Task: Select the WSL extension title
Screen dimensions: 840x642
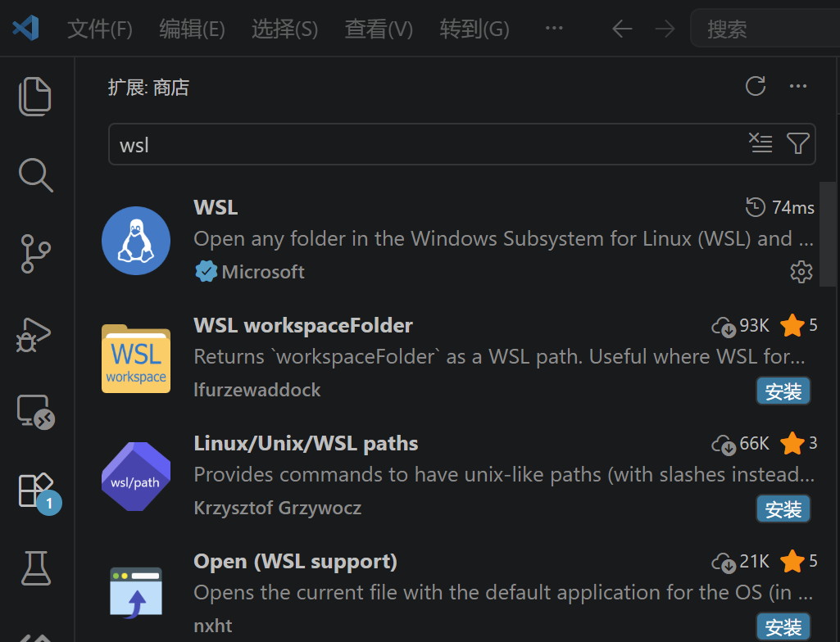Action: click(216, 207)
